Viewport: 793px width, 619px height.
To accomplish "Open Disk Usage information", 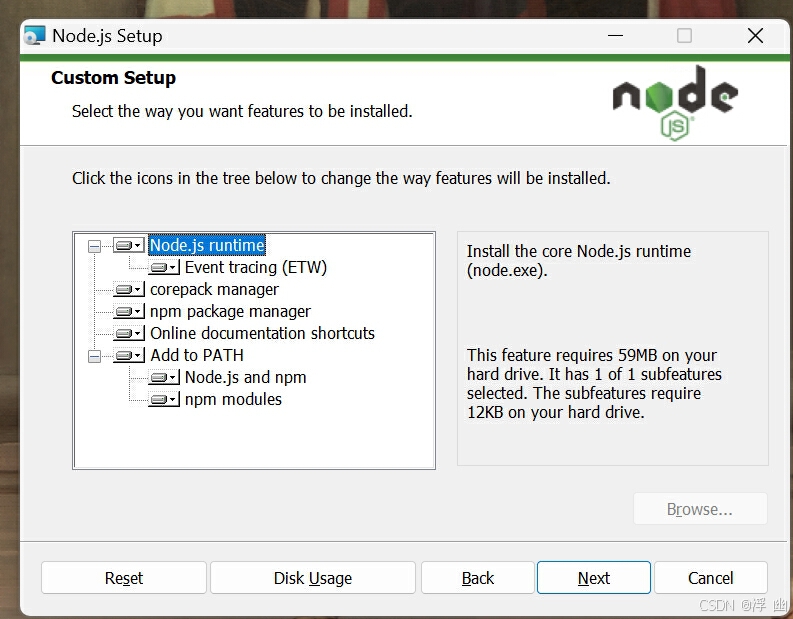I will (x=313, y=578).
